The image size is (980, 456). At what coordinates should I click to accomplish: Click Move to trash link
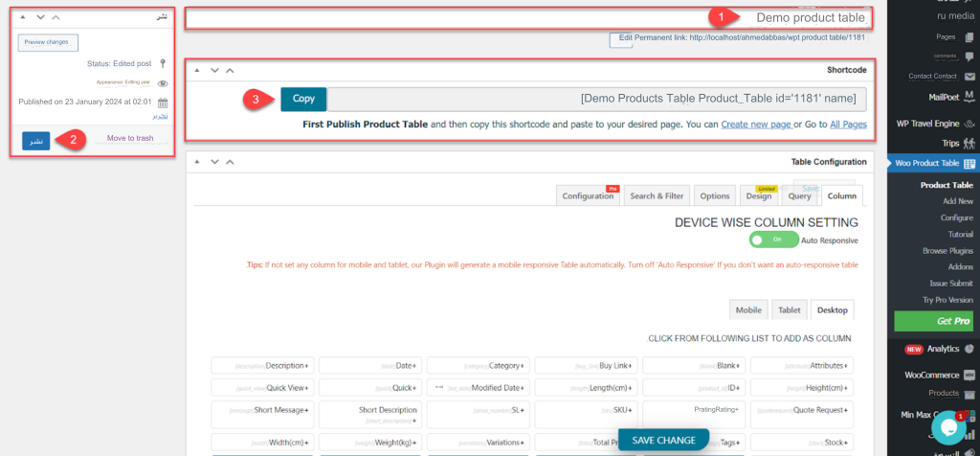(130, 138)
